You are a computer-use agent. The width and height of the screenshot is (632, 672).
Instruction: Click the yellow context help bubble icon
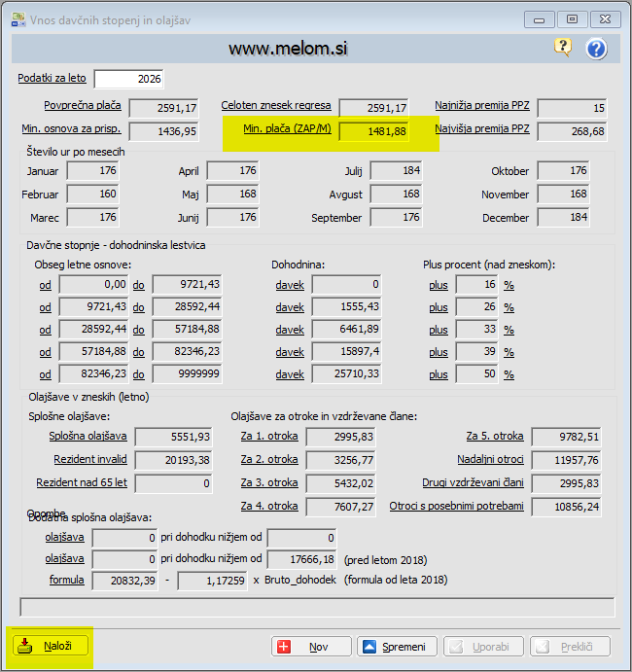(563, 48)
